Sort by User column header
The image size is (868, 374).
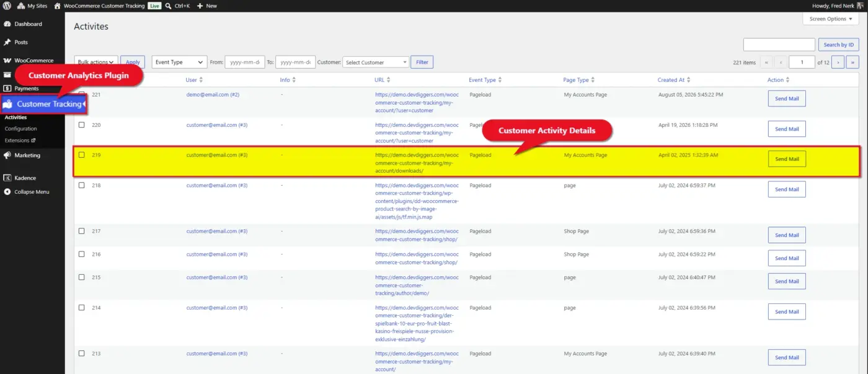point(194,80)
